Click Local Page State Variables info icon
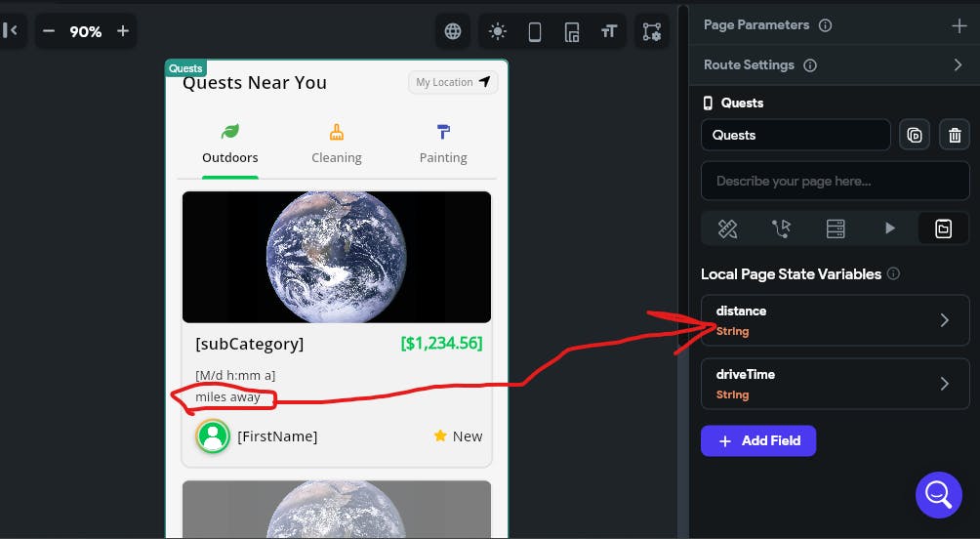 pos(894,273)
